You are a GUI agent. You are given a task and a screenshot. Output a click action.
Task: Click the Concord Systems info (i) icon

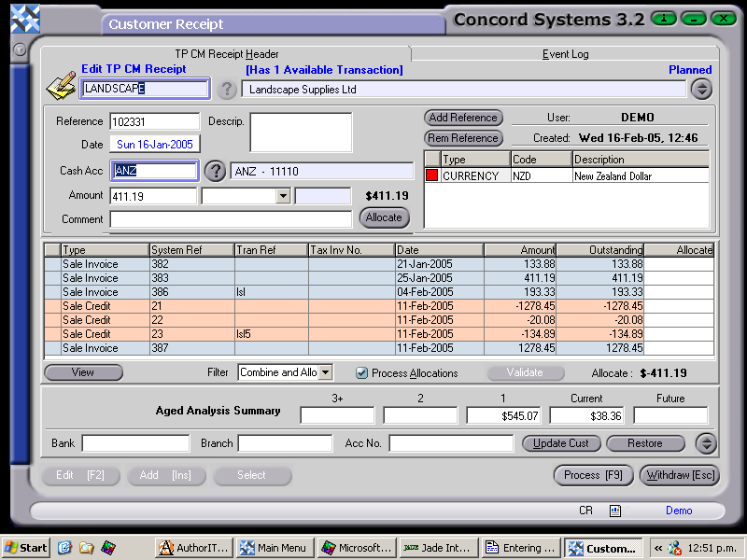pos(663,18)
